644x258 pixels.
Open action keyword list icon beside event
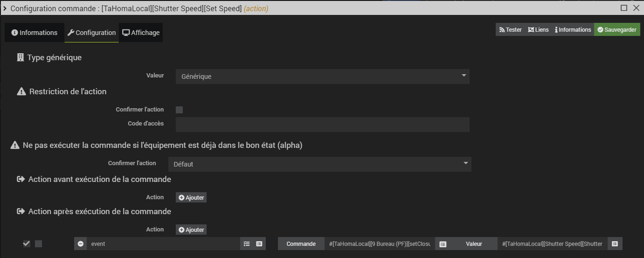(x=247, y=244)
